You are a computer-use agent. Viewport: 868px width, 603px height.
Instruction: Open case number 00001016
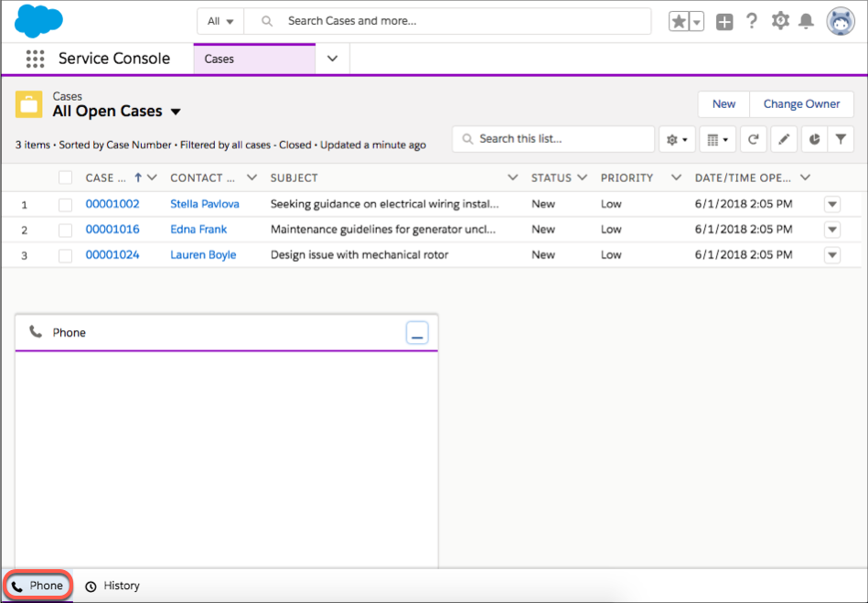click(x=113, y=230)
